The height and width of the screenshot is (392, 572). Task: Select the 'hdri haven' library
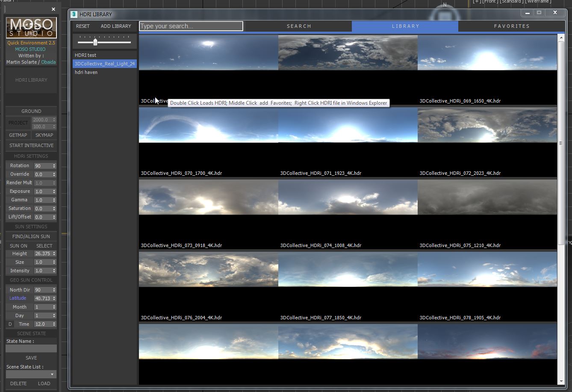pyautogui.click(x=105, y=72)
